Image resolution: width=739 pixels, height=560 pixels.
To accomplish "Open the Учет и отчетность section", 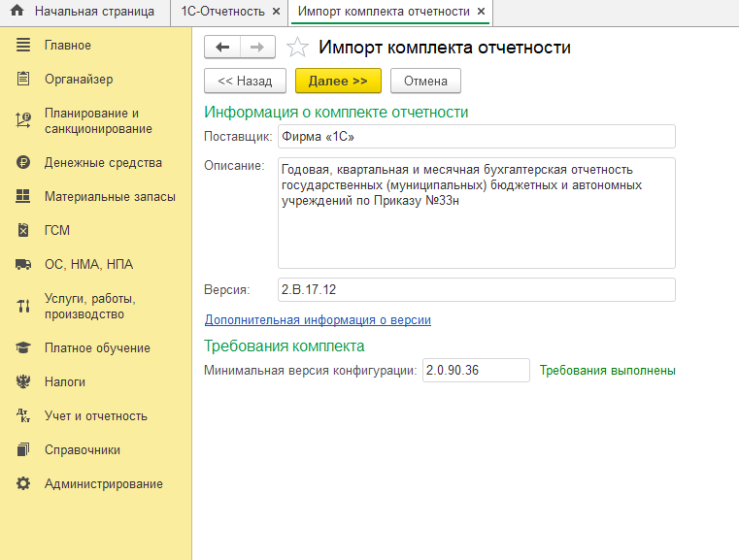I will pos(96,416).
